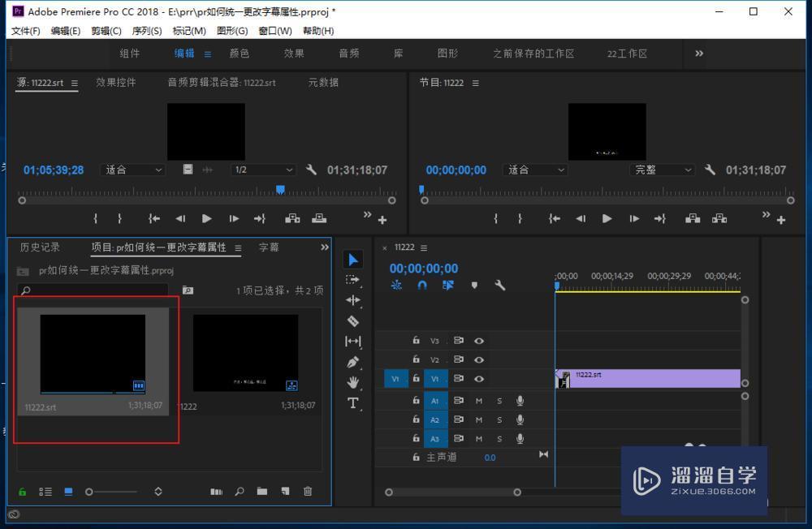The image size is (812, 529).
Task: Switch project panel to list view
Action: pyautogui.click(x=45, y=492)
